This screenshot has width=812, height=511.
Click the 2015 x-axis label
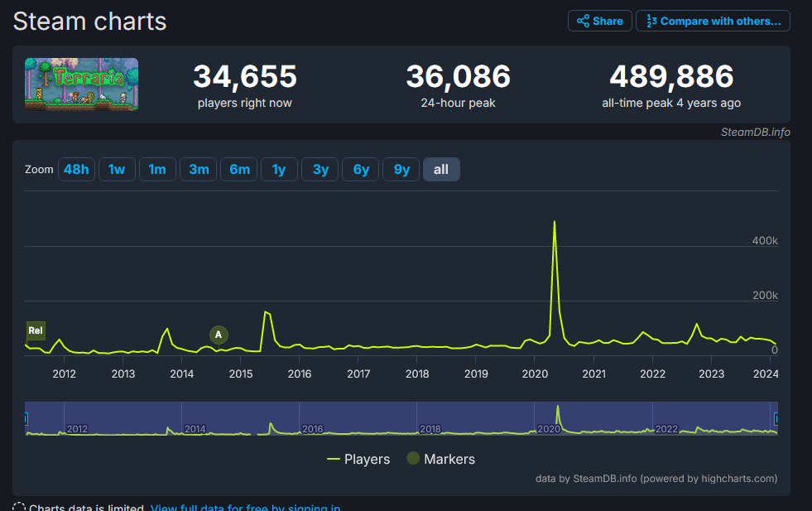pyautogui.click(x=241, y=374)
